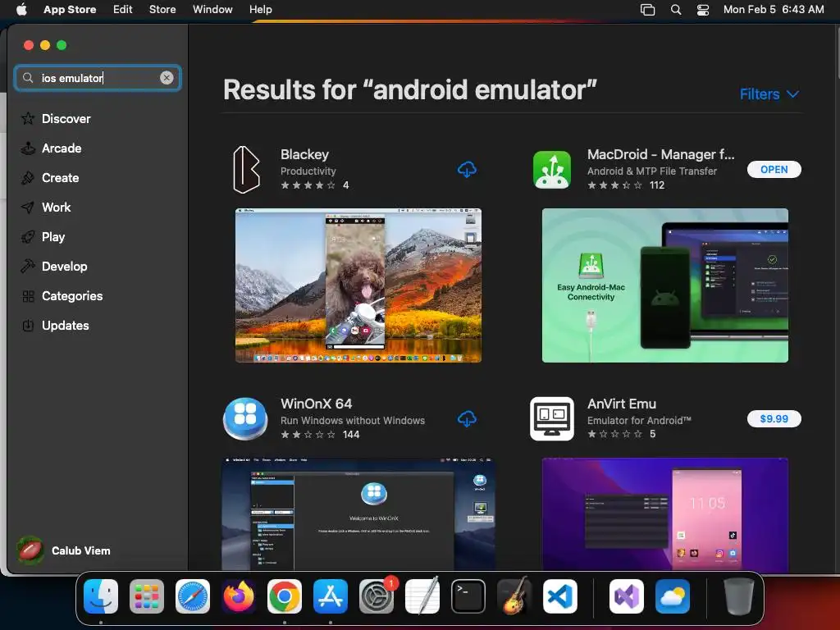Open the Blackey app title link

[305, 154]
